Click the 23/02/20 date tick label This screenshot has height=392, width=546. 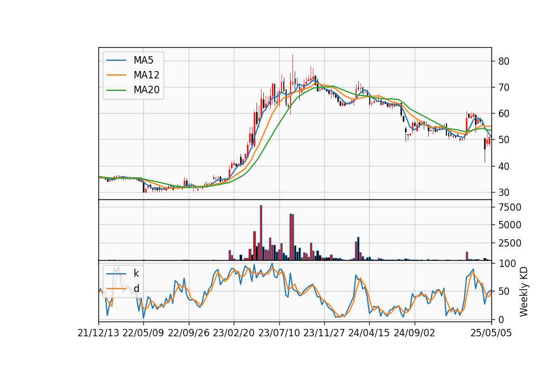pyautogui.click(x=234, y=333)
